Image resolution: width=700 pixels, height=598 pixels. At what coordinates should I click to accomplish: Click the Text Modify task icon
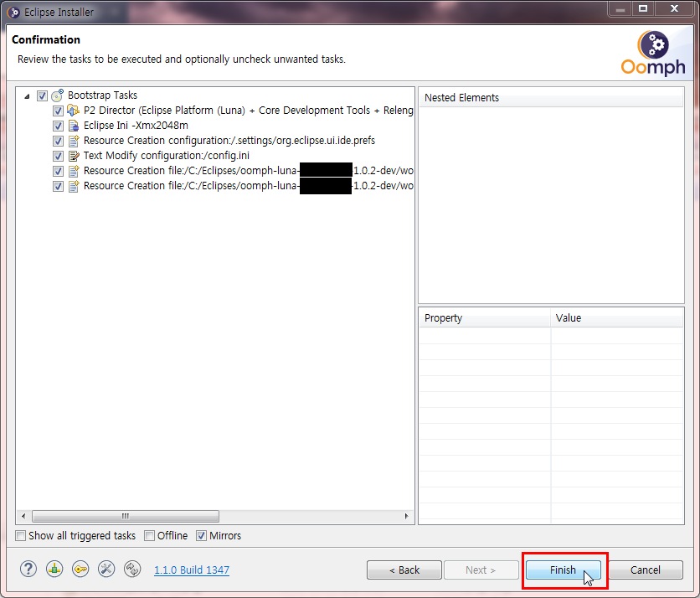click(x=74, y=156)
